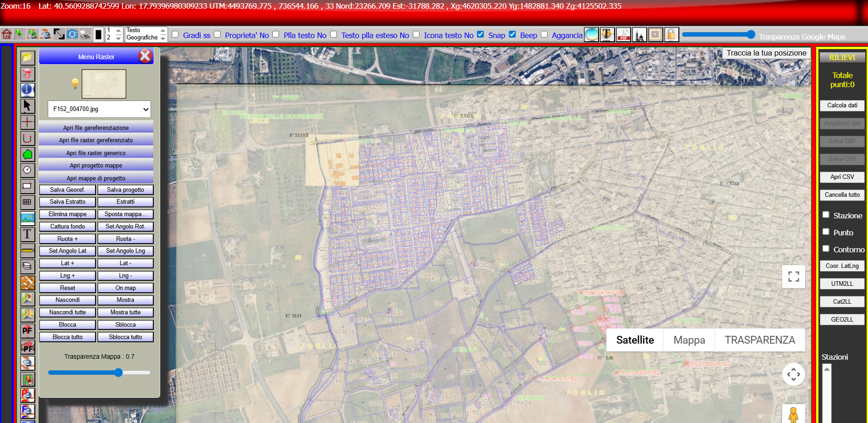Switch to Satellite map type
This screenshot has height=423, width=868.
click(635, 340)
